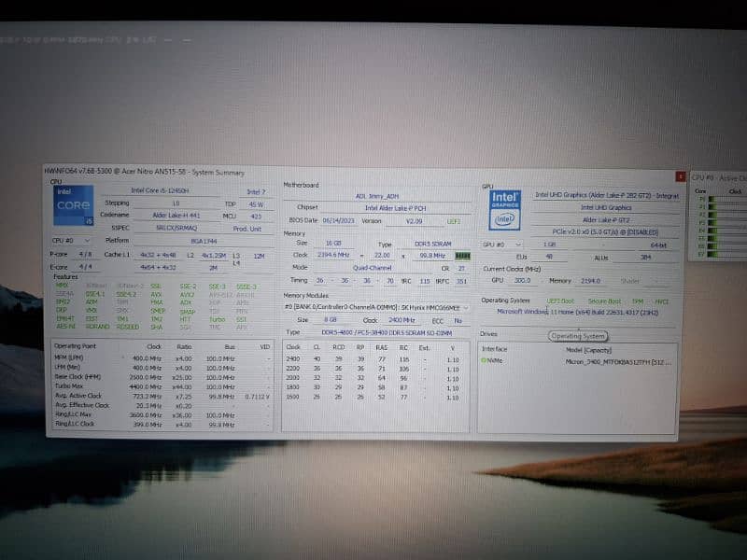747x560 pixels.
Task: Expand the memory module BANK 0 dropdown
Action: coord(373,305)
